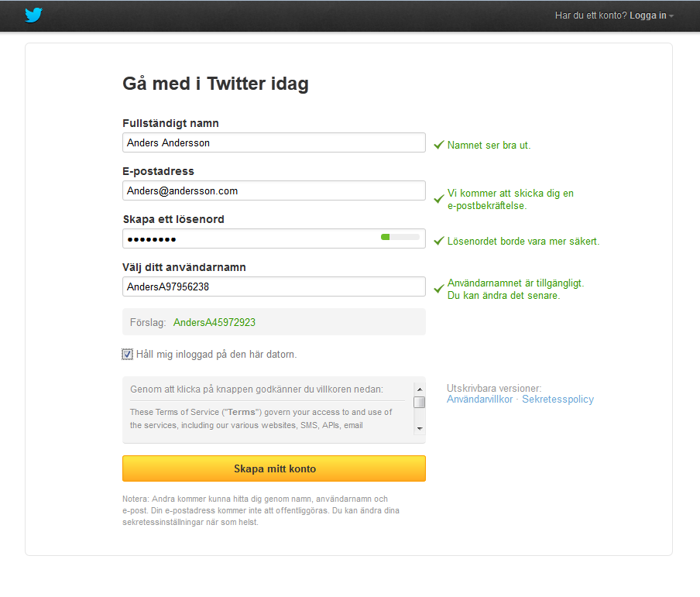
Task: Click the 'Skapa mitt konto' button
Action: pyautogui.click(x=274, y=468)
